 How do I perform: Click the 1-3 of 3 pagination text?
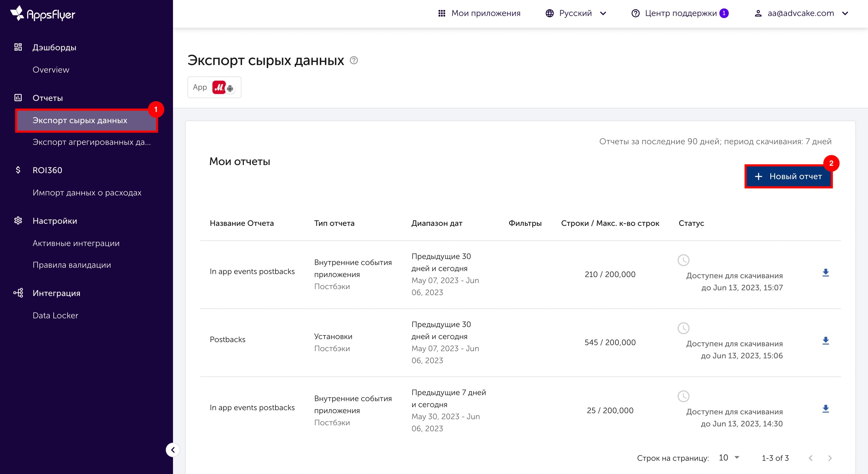pos(775,458)
